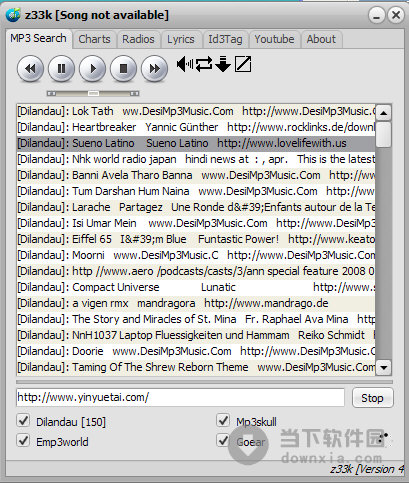Go to the Youtube tab

[274, 39]
